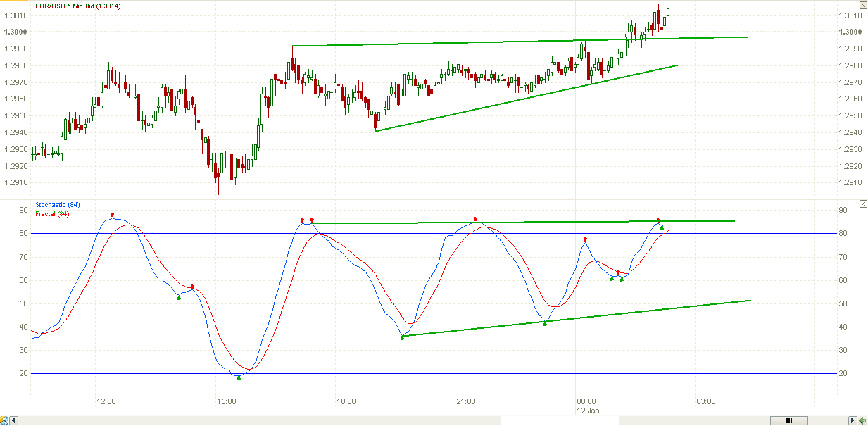
Task: Click the blue 20 oversold level line
Action: pos(434,373)
